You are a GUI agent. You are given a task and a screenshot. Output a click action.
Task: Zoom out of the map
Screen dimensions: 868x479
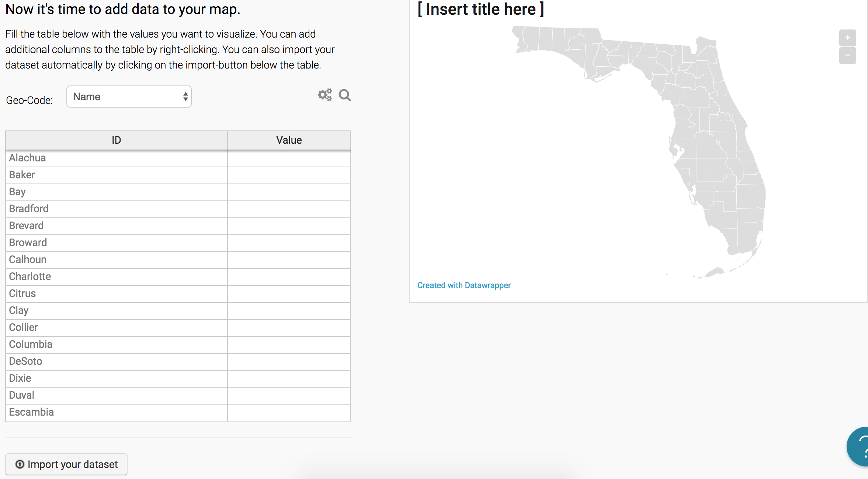[x=847, y=56]
